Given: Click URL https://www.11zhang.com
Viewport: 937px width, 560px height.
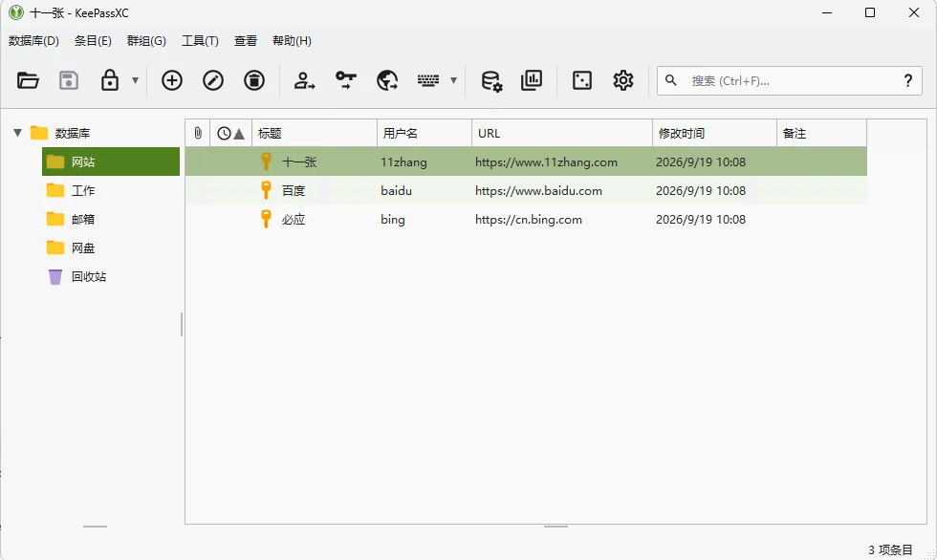Looking at the screenshot, I should 546,162.
